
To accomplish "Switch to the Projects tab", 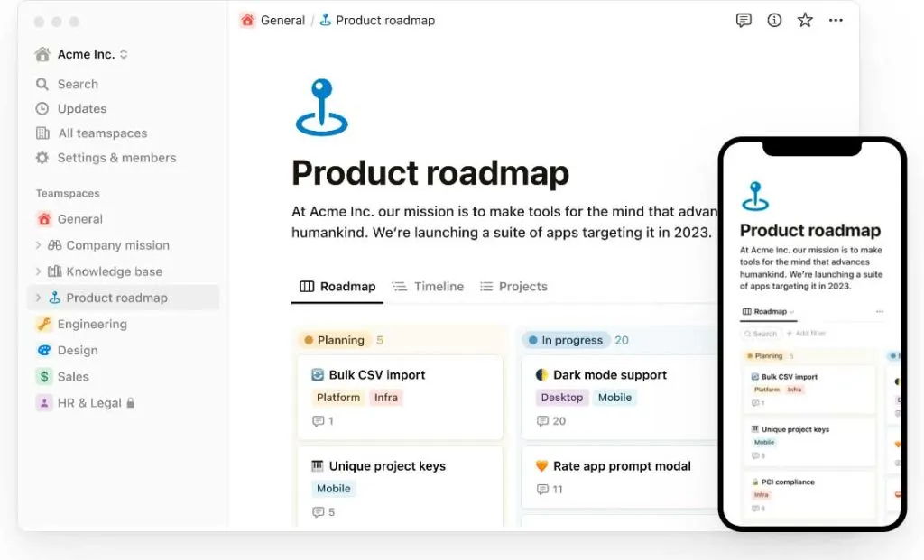I will [x=513, y=287].
